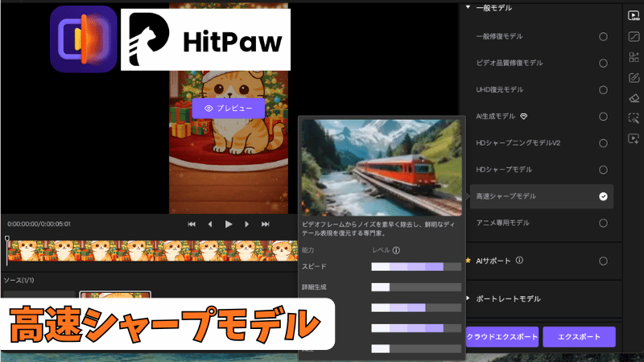
Task: Click the checked 高速シャープモデル radio button
Action: tap(603, 196)
